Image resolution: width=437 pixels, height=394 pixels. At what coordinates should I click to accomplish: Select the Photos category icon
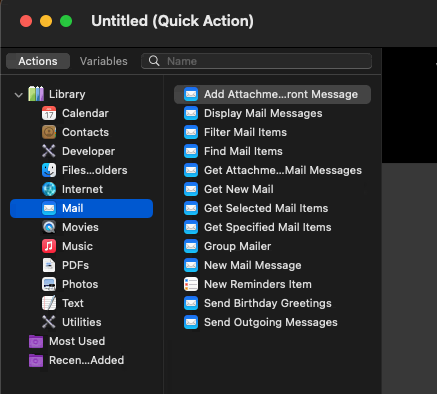[x=49, y=284]
